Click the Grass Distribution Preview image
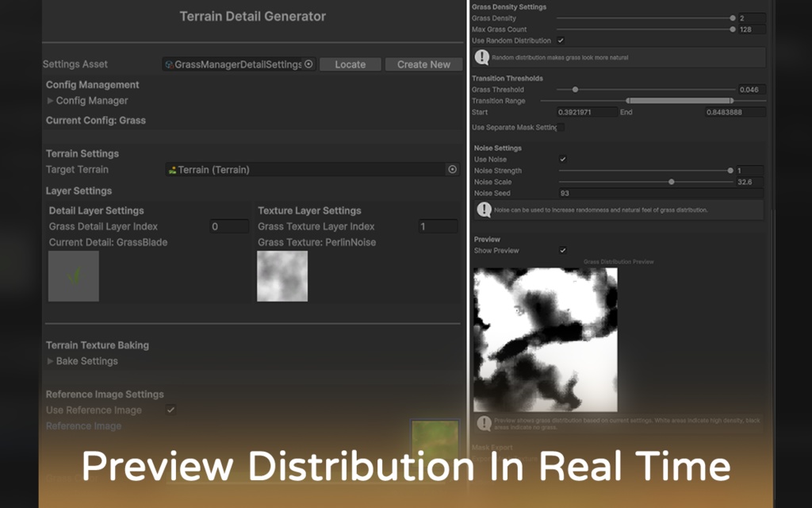 [x=546, y=340]
